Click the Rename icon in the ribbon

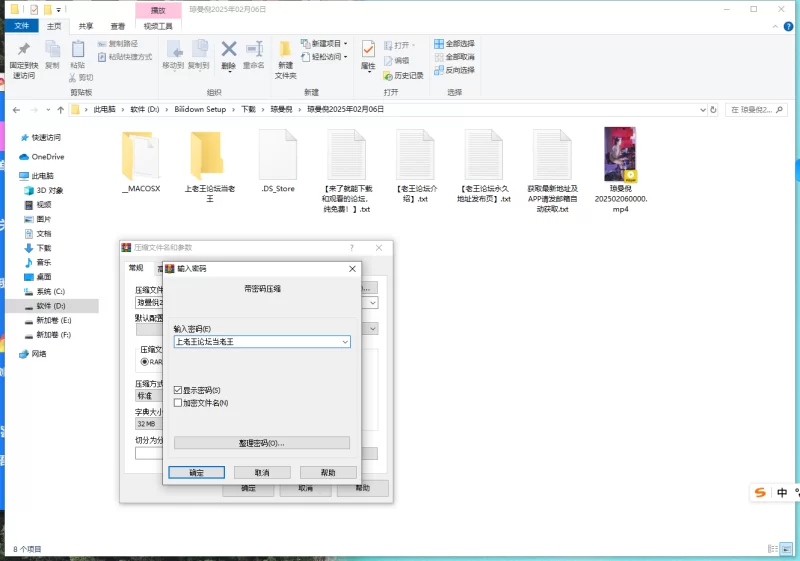254,50
